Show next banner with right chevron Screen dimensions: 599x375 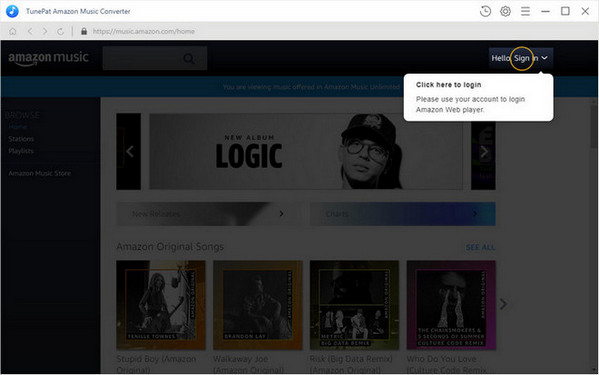(484, 152)
